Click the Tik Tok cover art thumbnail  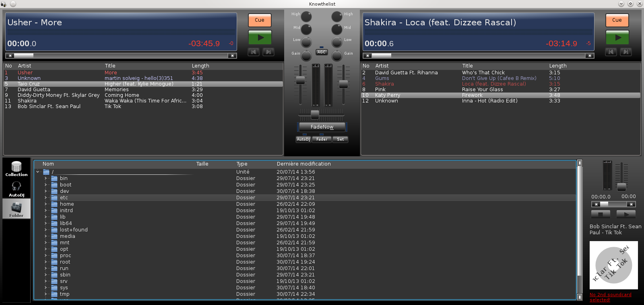click(614, 265)
